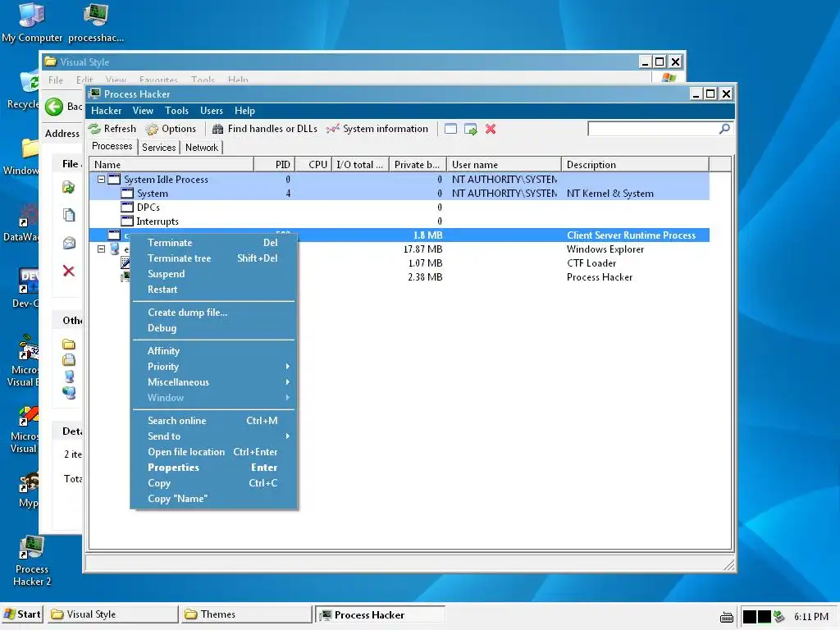Choose Copy in context menu
This screenshot has height=630, width=840.
click(213, 482)
